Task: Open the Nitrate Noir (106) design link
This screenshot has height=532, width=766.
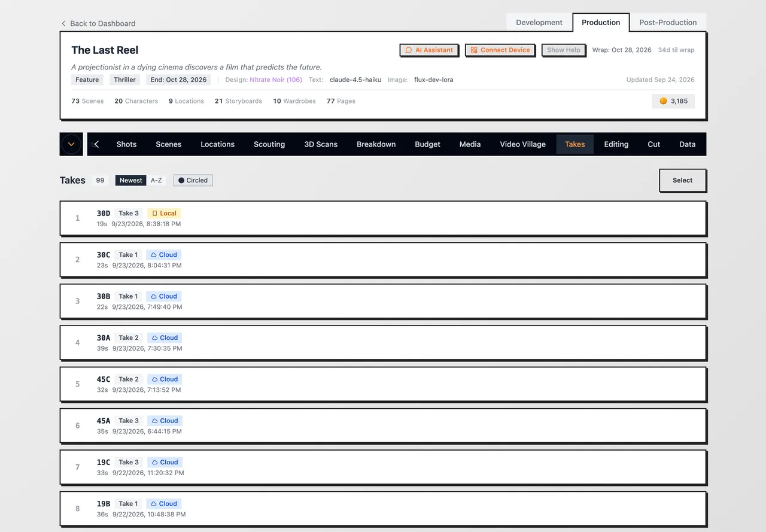Action: [x=276, y=80]
